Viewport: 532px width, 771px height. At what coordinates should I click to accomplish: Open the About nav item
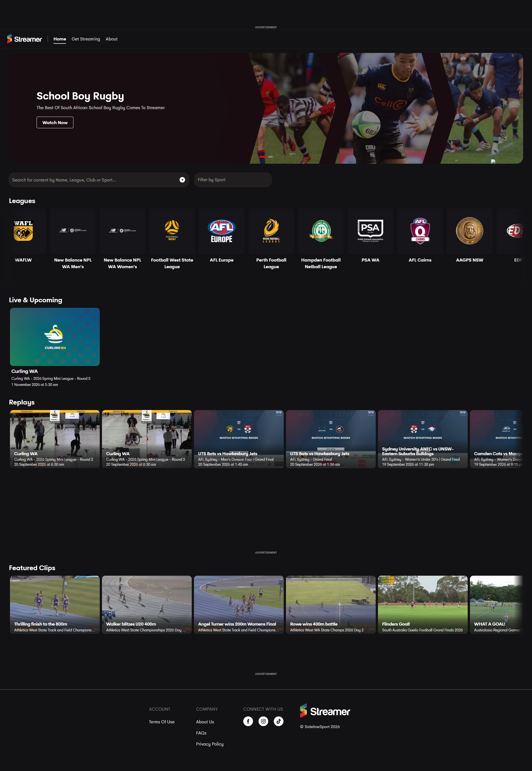tap(111, 39)
